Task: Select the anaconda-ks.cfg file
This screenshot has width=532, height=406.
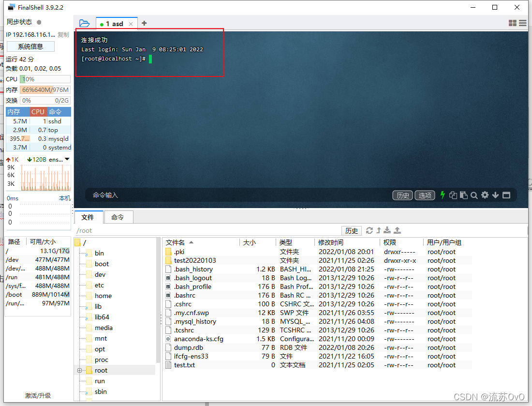Action: point(317,339)
